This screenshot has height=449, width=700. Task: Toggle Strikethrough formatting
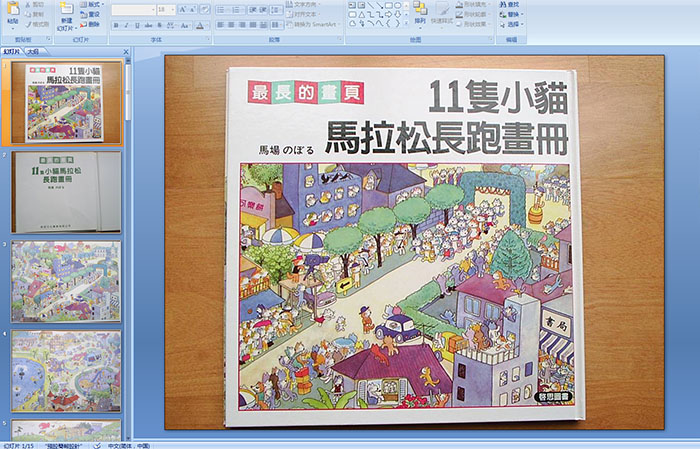pos(148,25)
